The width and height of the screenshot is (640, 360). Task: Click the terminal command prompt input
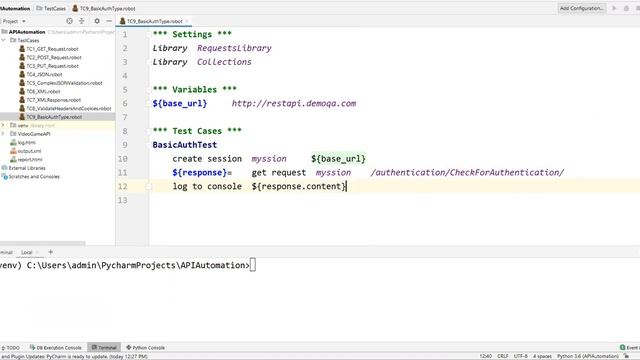coord(253,265)
